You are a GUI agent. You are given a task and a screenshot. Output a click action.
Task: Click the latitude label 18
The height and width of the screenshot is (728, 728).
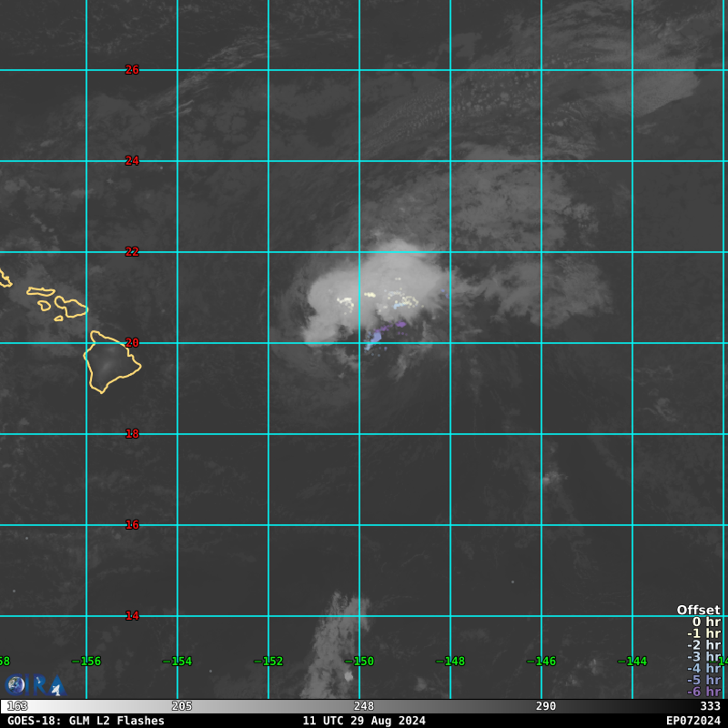(x=132, y=434)
